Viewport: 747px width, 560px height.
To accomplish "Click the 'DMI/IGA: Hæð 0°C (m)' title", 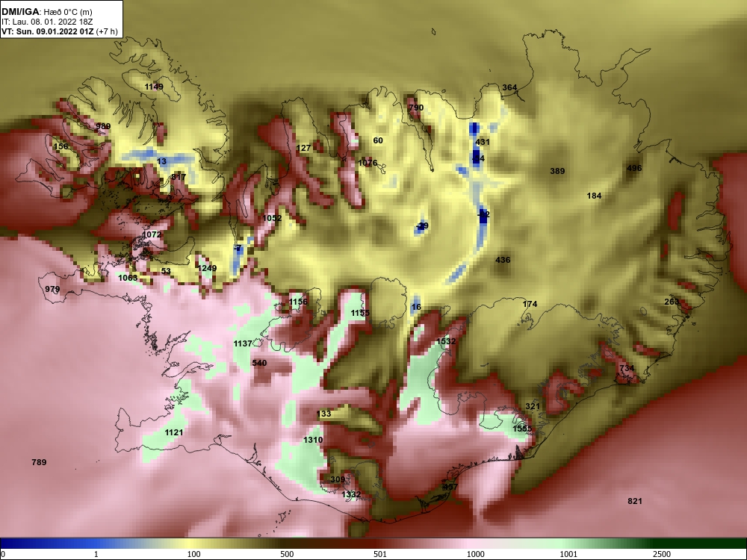I will coord(46,12).
